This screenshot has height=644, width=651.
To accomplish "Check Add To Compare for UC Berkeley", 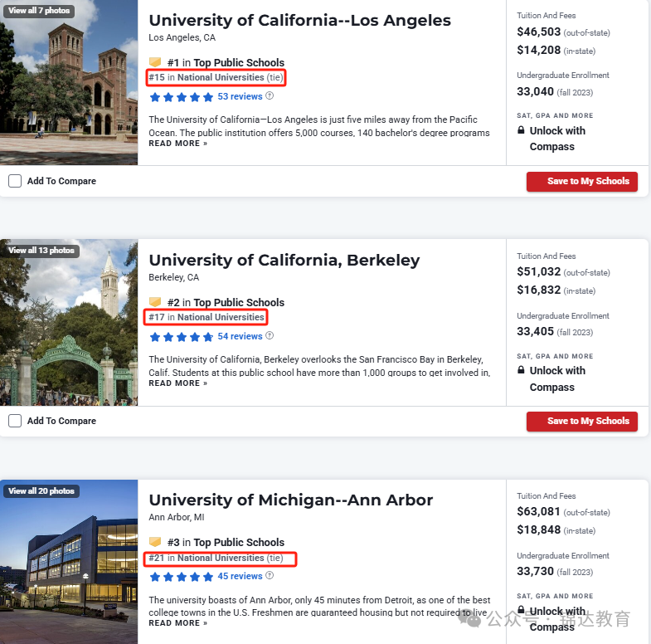I will pyautogui.click(x=15, y=421).
